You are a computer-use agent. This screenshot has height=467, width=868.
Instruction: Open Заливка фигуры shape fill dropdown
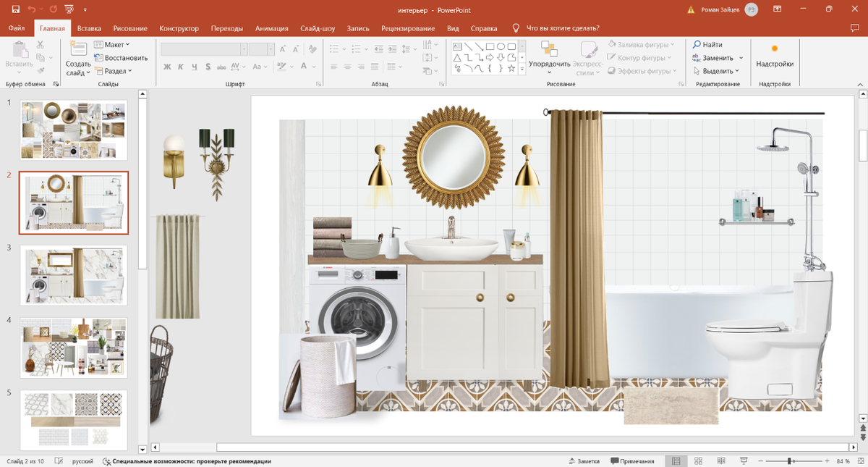641,45
